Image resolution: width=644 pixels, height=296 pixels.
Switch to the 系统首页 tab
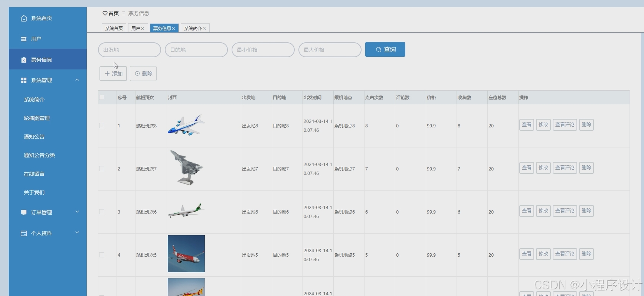tap(114, 28)
